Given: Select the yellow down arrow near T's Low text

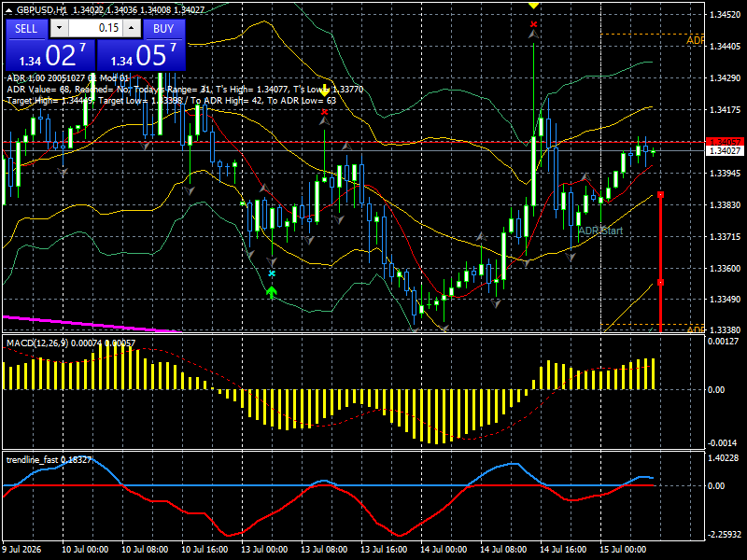Looking at the screenshot, I should (x=324, y=91).
